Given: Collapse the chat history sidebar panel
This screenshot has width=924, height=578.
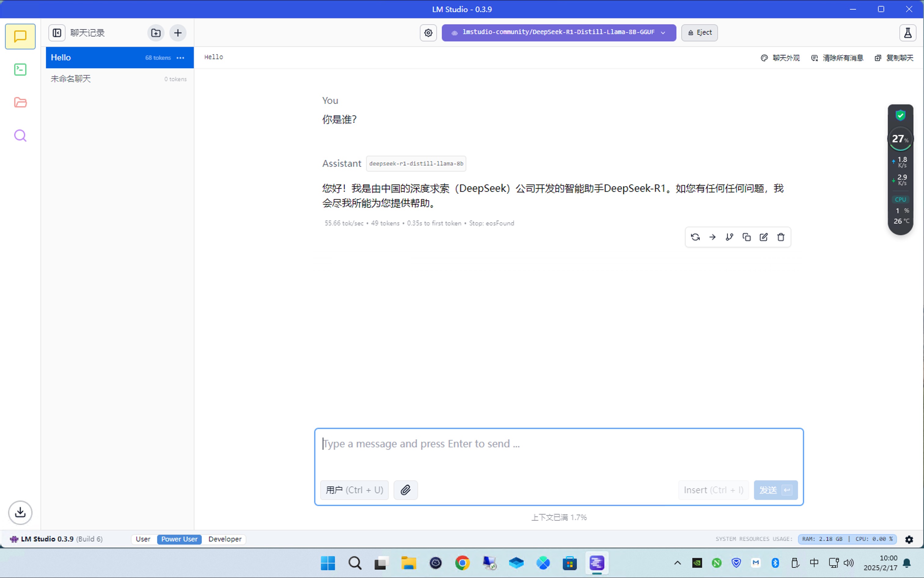Looking at the screenshot, I should pos(57,33).
